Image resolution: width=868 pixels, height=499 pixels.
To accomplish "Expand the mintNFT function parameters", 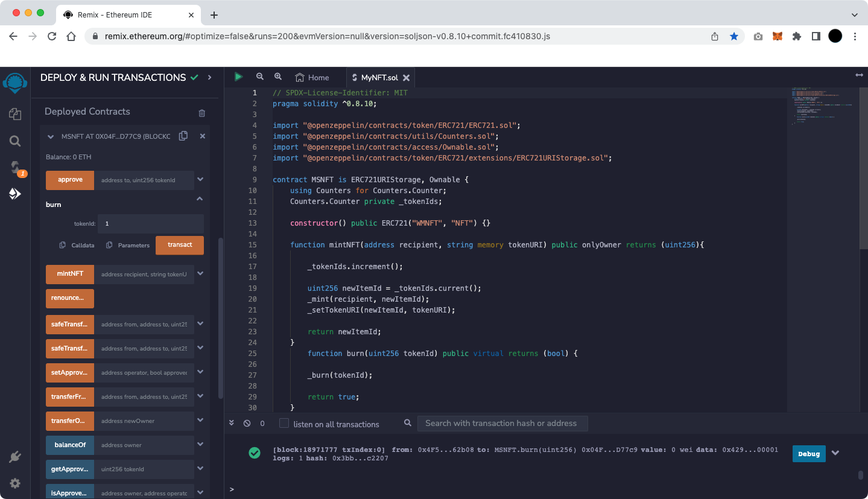I will pyautogui.click(x=200, y=274).
